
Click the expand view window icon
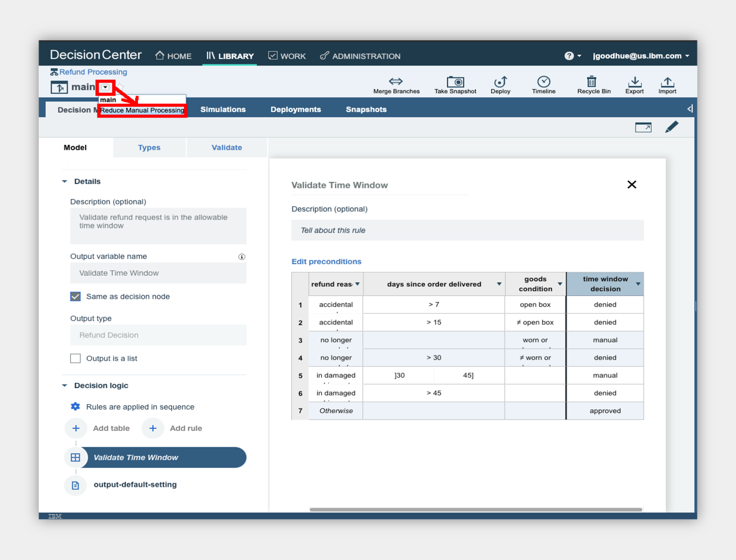(643, 127)
